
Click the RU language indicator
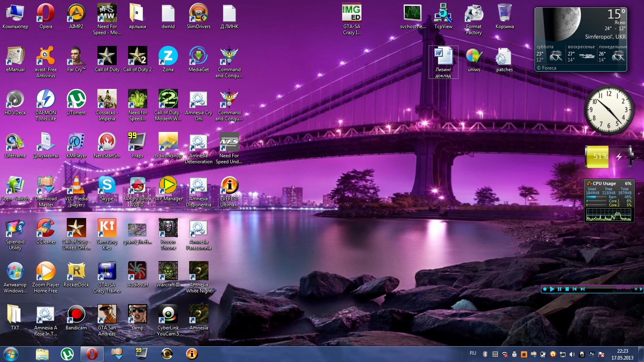[x=473, y=353]
